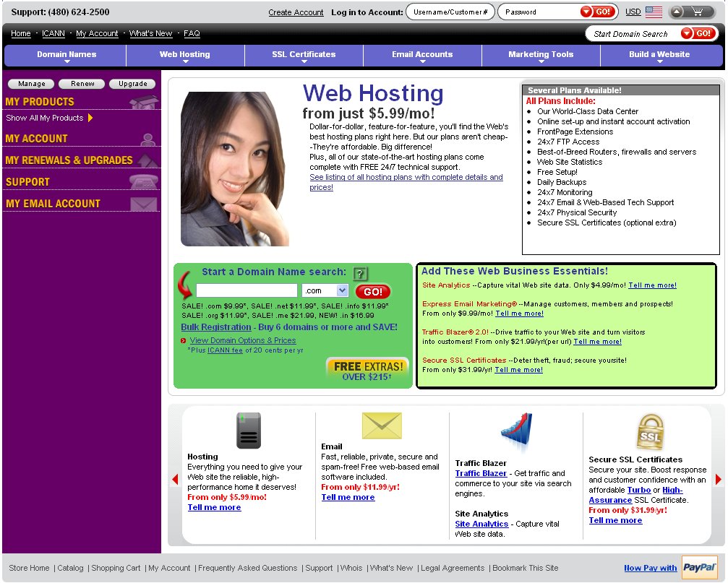Open SUPPORT sidebar section
Image resolution: width=728 pixels, height=583 pixels.
pos(27,182)
